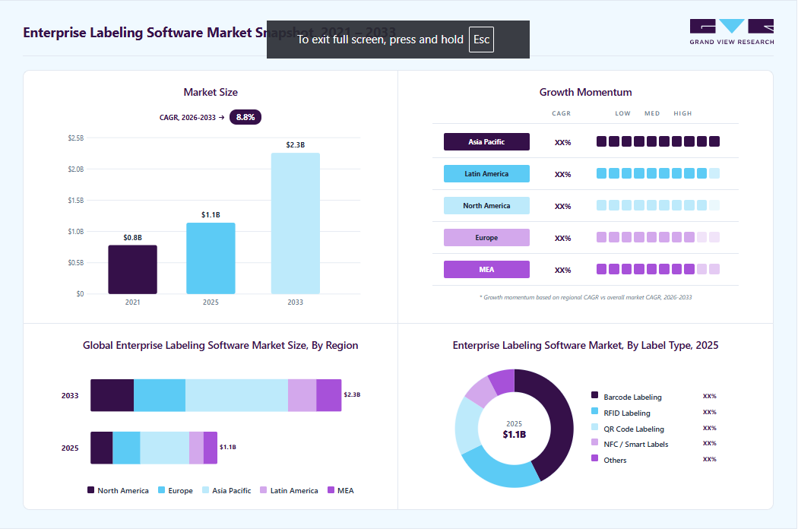This screenshot has width=798, height=532.
Task: Click the $0.8B label above 2021 bar
Action: (x=132, y=238)
